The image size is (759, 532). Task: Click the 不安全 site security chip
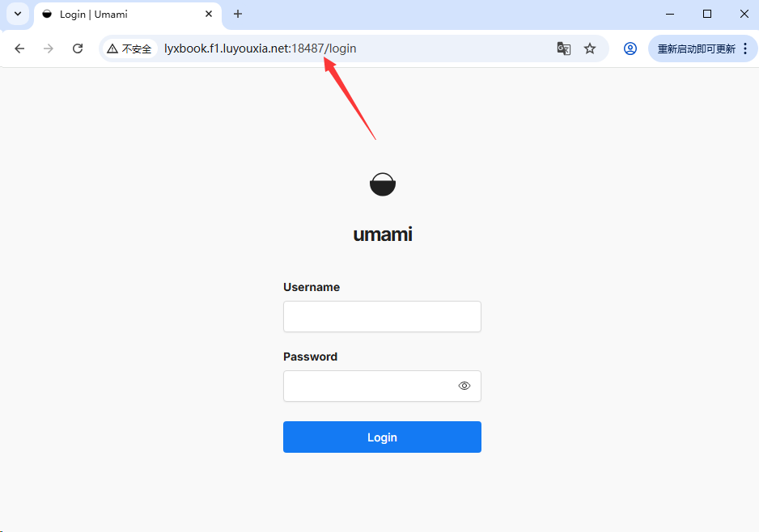coord(129,49)
